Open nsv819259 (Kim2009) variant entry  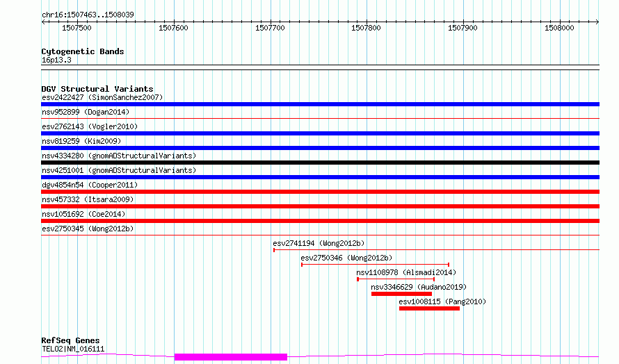[x=81, y=141]
